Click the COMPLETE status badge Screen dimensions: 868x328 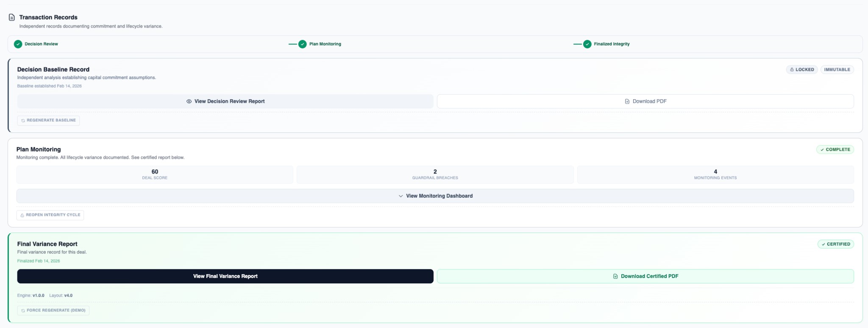[x=835, y=150]
